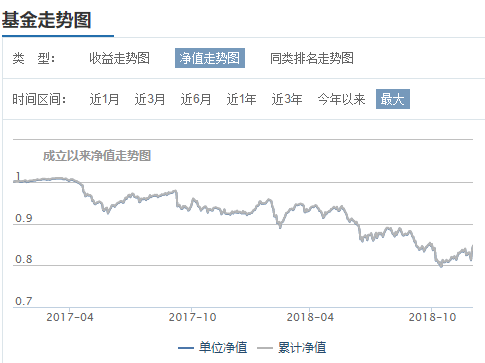This screenshot has width=485, height=363.
Task: Toggle the 累计净值 legend series
Action: point(292,348)
